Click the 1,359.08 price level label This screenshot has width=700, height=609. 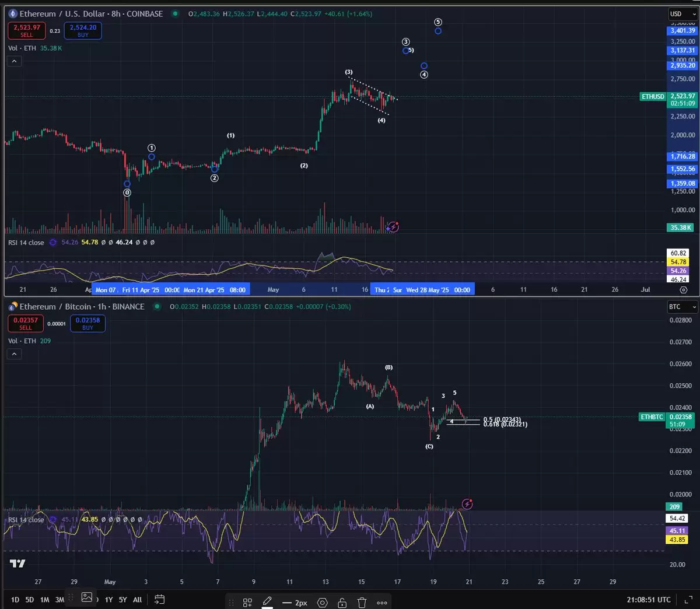(682, 183)
